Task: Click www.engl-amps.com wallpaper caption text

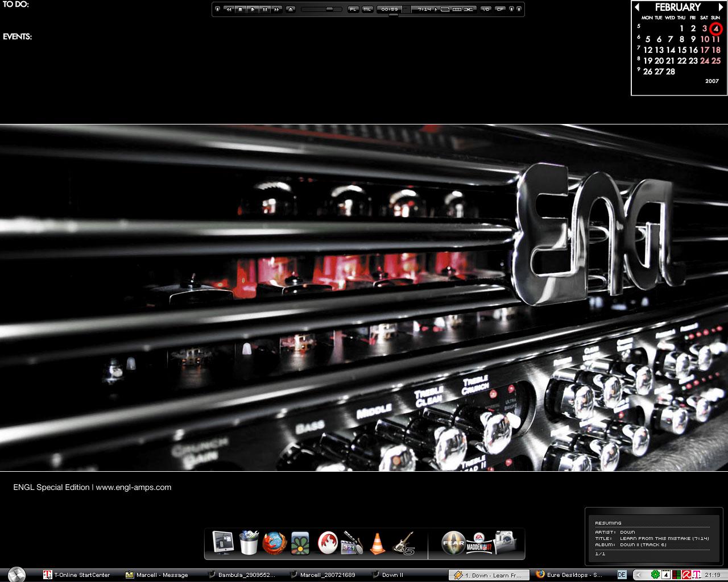Action: pos(133,487)
